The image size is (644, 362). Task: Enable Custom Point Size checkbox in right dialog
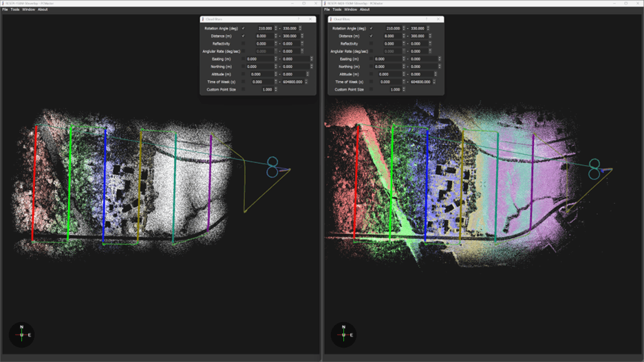point(371,89)
